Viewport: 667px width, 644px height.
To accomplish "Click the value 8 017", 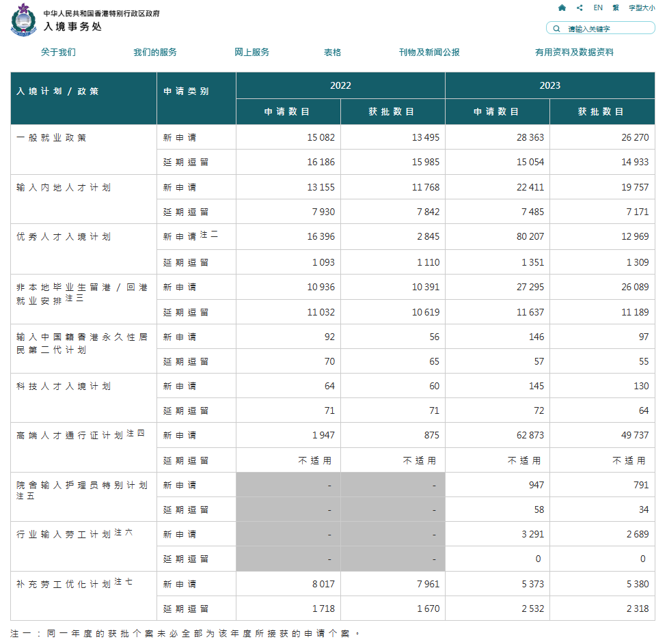I will [x=323, y=585].
